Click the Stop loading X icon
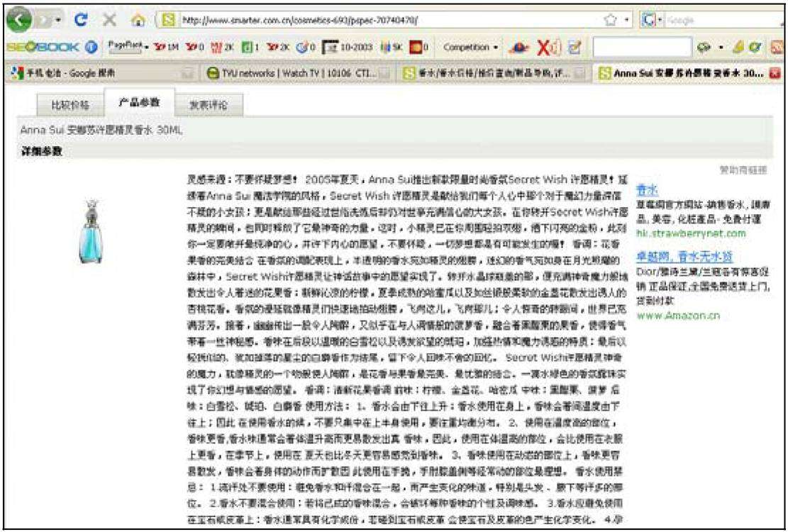 click(x=109, y=20)
